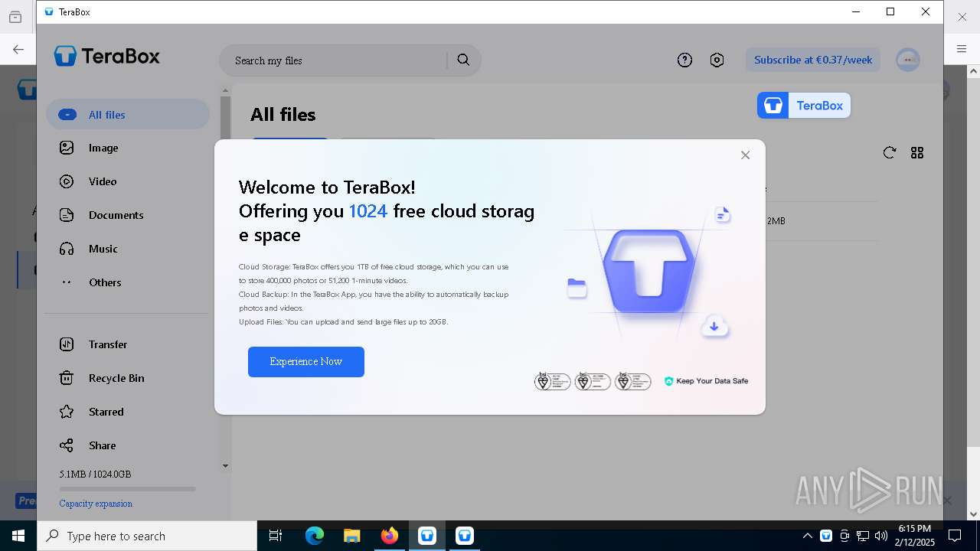Click background browser back arrow
This screenshot has height=551, width=980.
pyautogui.click(x=18, y=49)
